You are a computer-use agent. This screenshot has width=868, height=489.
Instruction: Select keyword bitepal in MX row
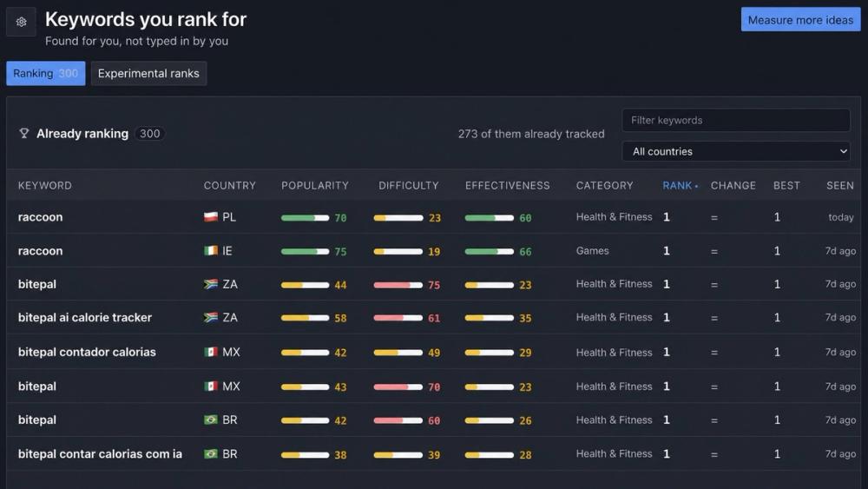click(37, 386)
